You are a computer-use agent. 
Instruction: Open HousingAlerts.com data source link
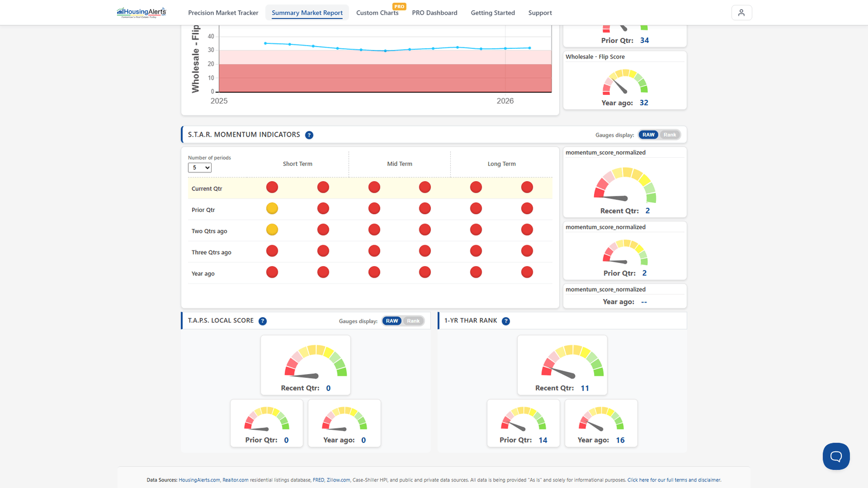199,480
